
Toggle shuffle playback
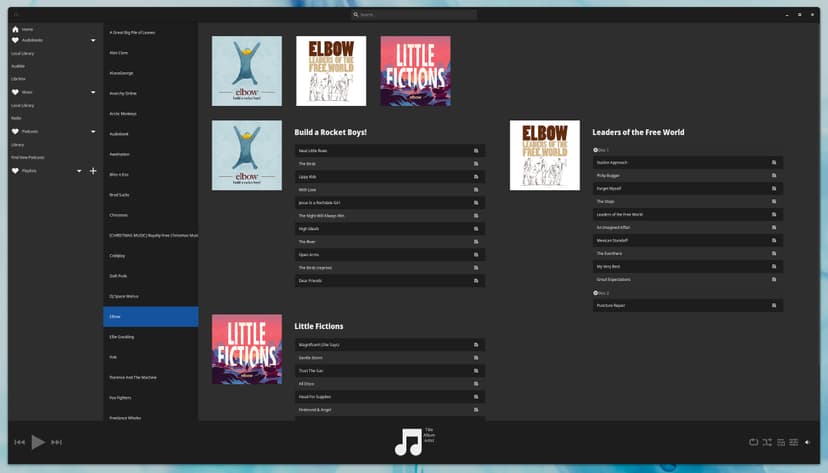click(767, 442)
